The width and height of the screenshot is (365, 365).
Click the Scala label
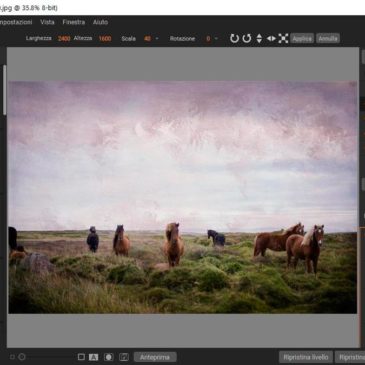click(128, 39)
